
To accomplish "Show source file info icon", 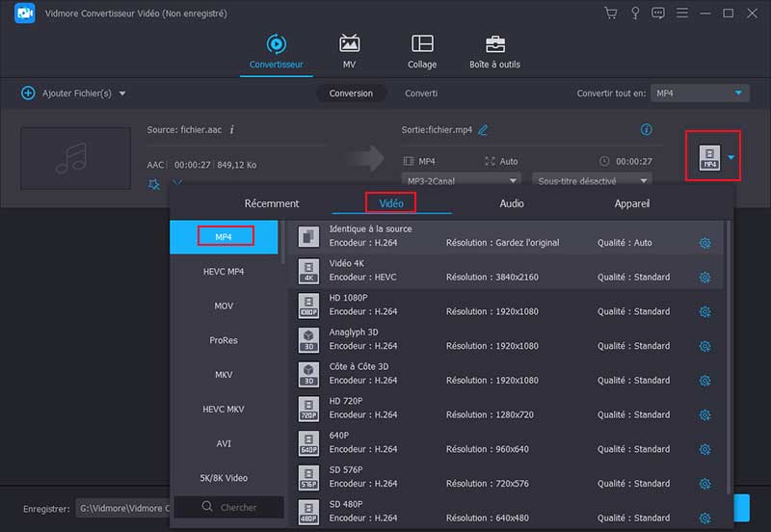I will pyautogui.click(x=232, y=130).
